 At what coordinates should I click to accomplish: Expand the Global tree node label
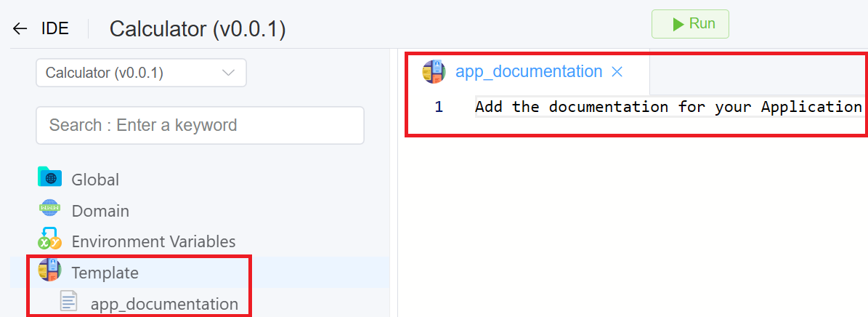[x=95, y=180]
